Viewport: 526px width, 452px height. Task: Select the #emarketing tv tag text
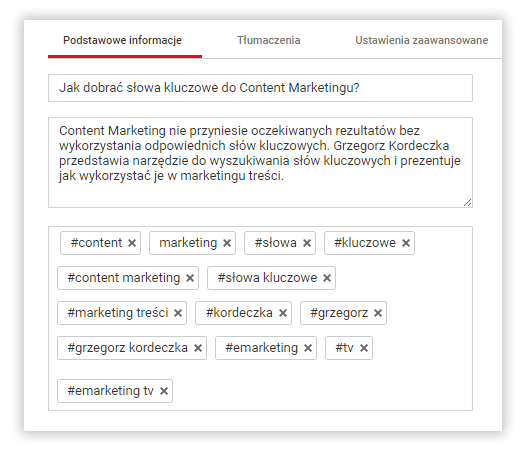click(x=110, y=391)
